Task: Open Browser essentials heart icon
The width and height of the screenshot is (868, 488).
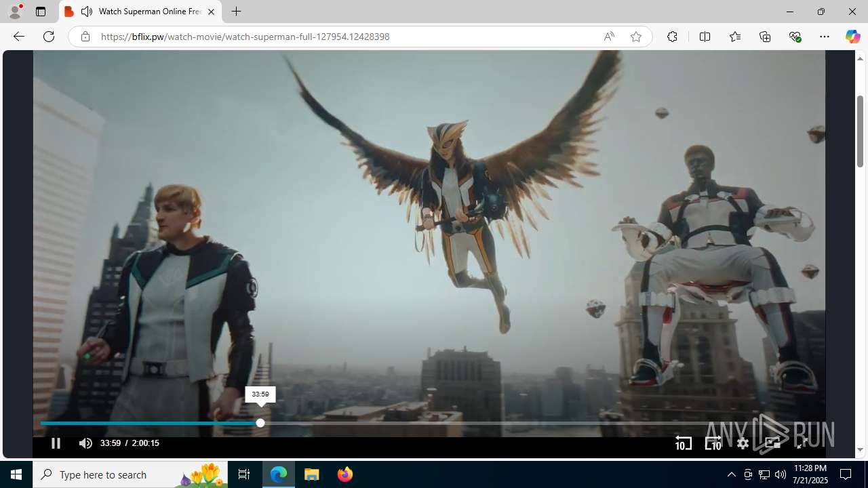Action: 795,37
